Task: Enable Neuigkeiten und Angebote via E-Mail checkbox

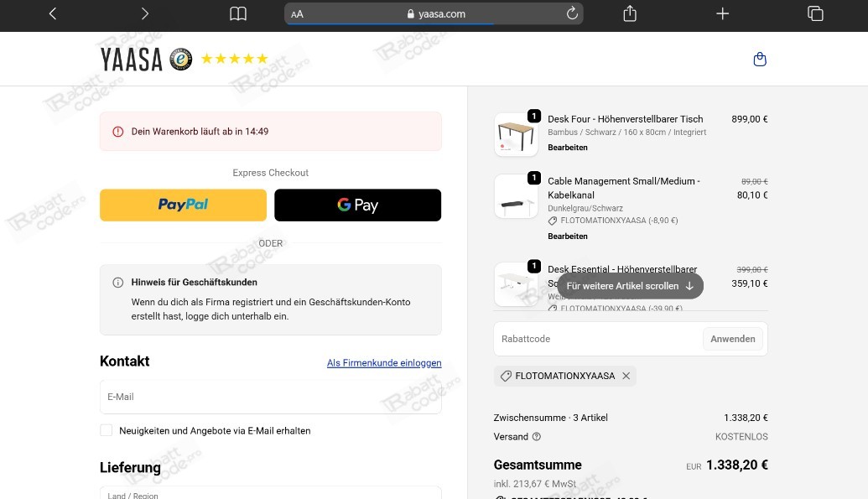Action: click(107, 430)
